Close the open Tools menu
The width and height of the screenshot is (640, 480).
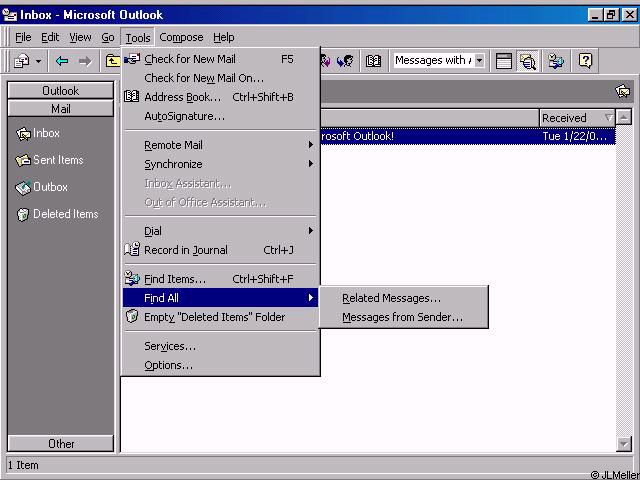[x=138, y=38]
